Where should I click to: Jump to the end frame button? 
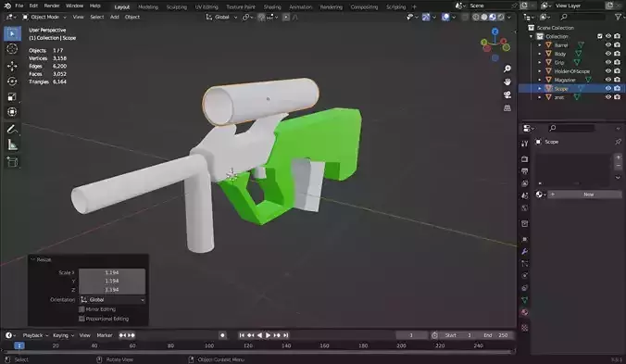(285, 335)
